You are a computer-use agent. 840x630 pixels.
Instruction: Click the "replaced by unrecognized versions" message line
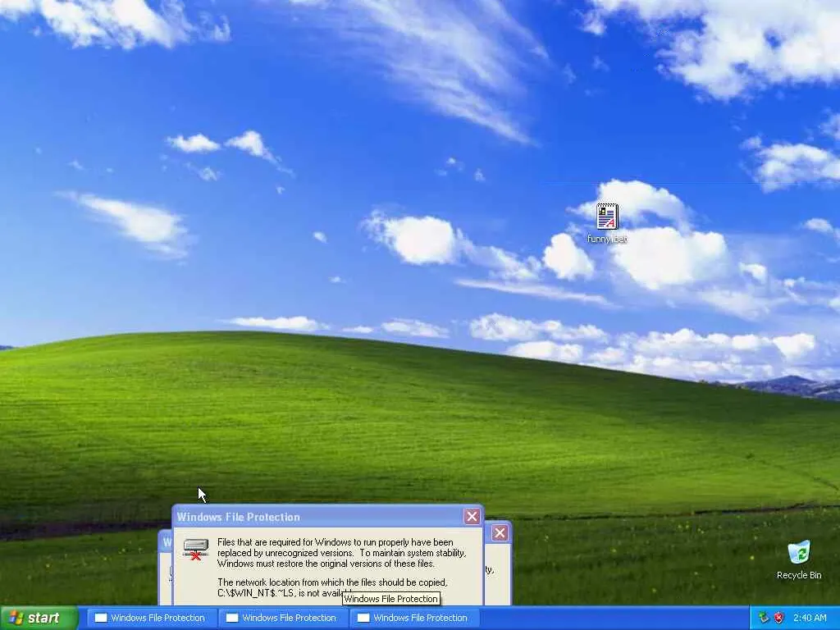click(x=342, y=553)
